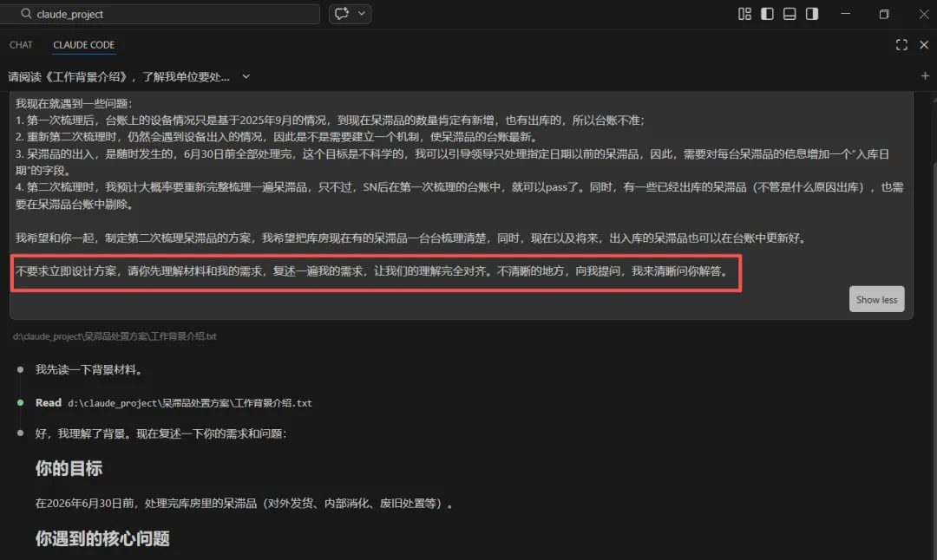Click the search magnifier icon
The width and height of the screenshot is (937, 560).
pos(26,13)
